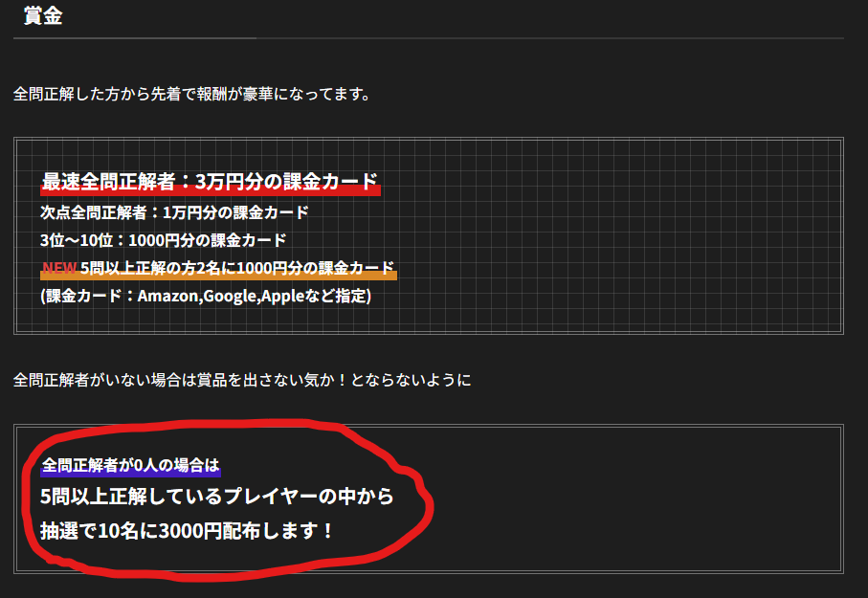This screenshot has height=598, width=868.
Task: Click the intro sentence 全問正解した方から先着で
Action: [191, 95]
